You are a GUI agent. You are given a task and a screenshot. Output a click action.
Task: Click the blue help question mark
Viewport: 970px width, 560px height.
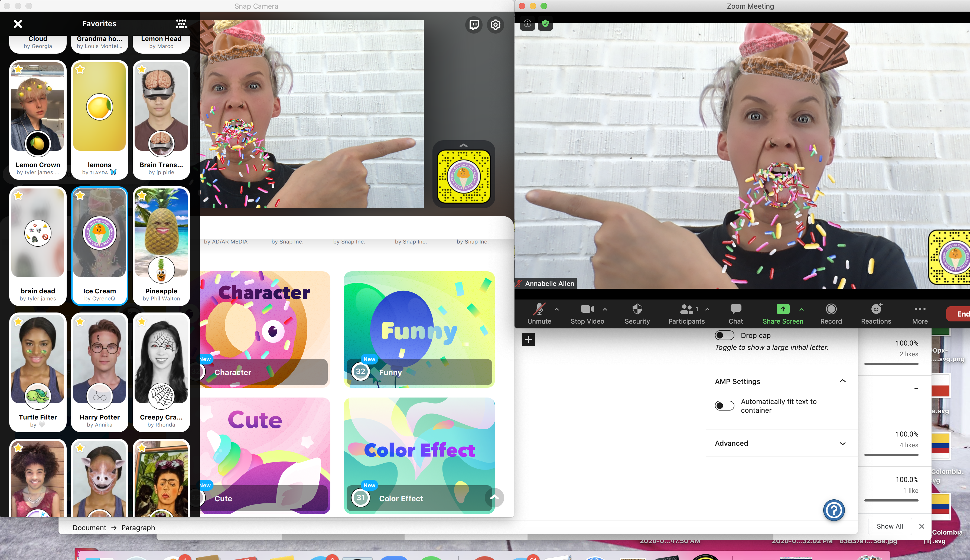(834, 510)
